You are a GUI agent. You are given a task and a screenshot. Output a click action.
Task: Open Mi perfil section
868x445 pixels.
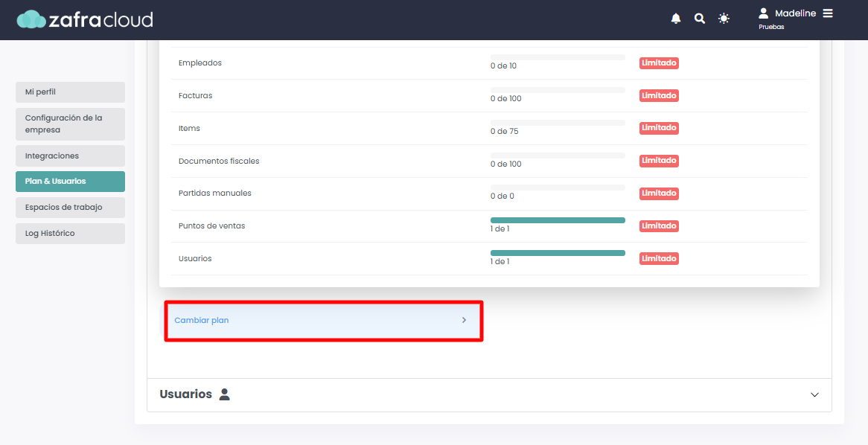pos(70,92)
